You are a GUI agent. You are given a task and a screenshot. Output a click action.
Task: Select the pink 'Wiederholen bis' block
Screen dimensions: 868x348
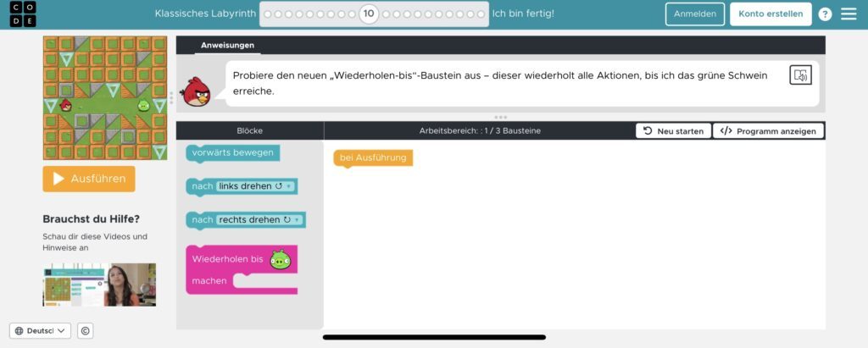228,259
